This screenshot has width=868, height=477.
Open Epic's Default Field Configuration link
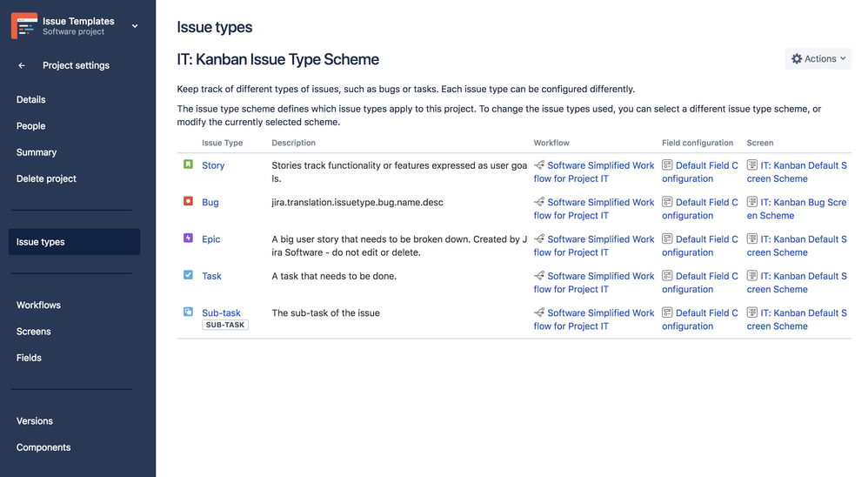700,246
